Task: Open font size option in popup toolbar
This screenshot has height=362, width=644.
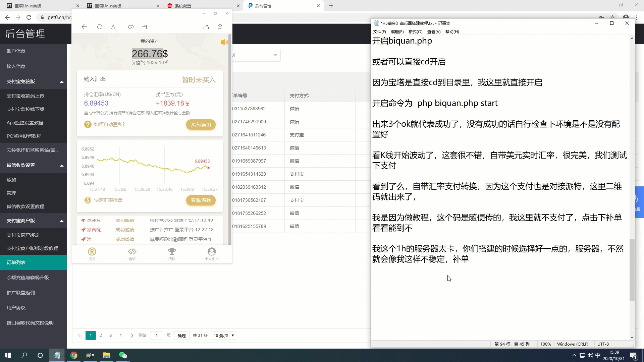Action: click(113, 27)
